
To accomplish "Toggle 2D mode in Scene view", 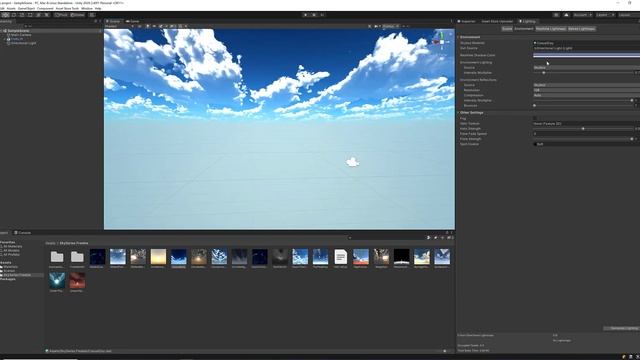I will click(139, 26).
